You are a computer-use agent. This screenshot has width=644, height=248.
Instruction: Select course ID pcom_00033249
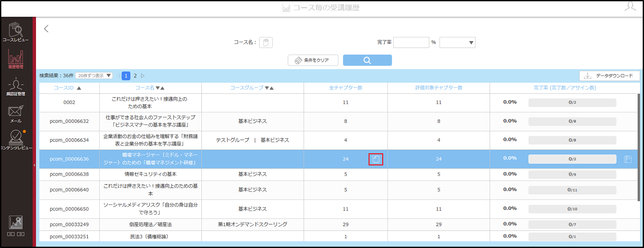[x=69, y=224]
